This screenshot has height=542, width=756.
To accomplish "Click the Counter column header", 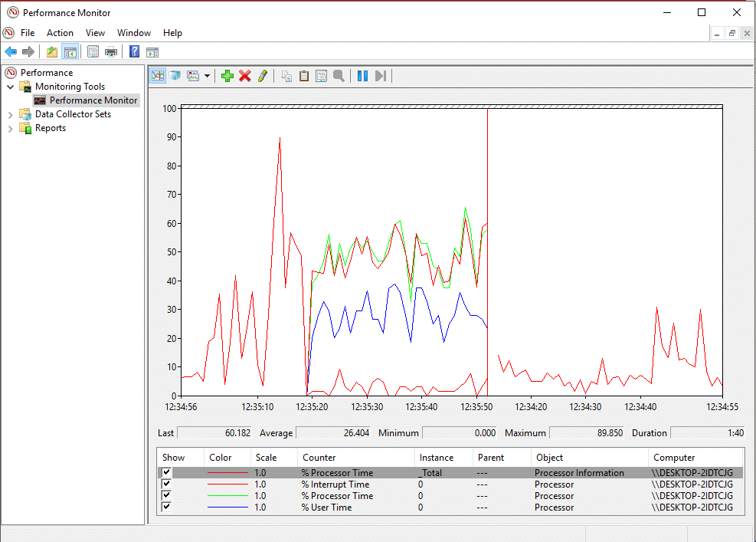I will [319, 458].
